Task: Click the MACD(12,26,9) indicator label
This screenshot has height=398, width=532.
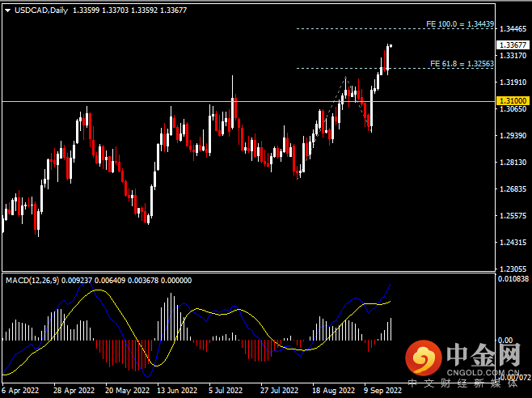Action: [31, 280]
